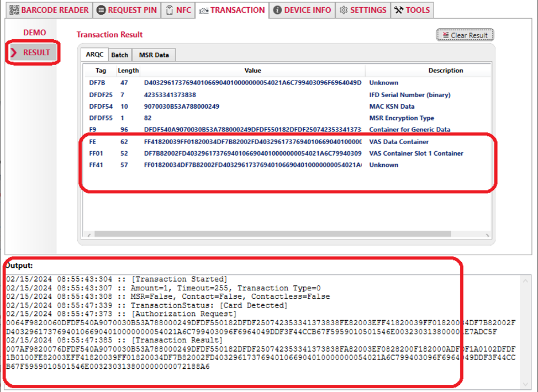Image resolution: width=538 pixels, height=392 pixels.
Task: Select DEMO in the side menu
Action: [x=34, y=33]
